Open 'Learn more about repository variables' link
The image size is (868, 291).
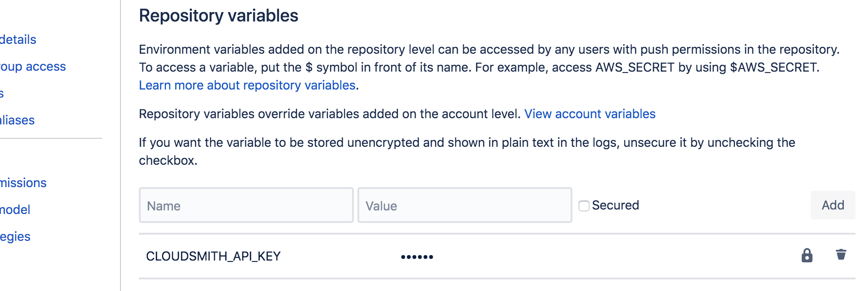tap(247, 85)
